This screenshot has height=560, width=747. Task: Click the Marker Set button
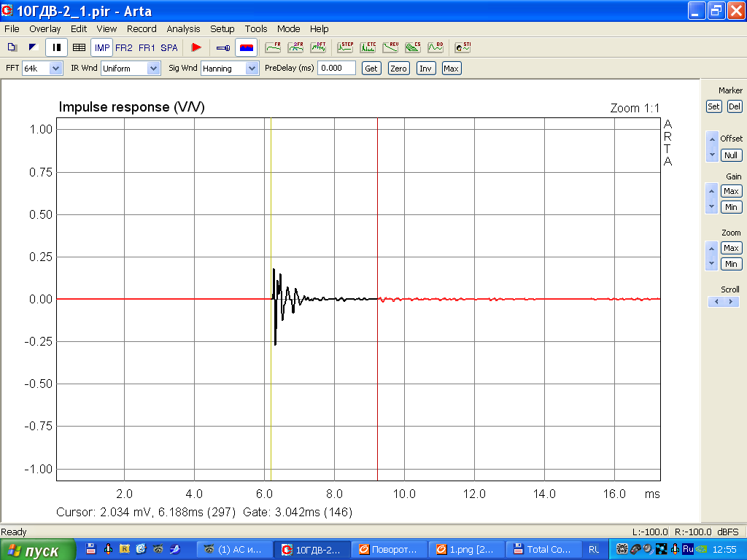pos(713,106)
